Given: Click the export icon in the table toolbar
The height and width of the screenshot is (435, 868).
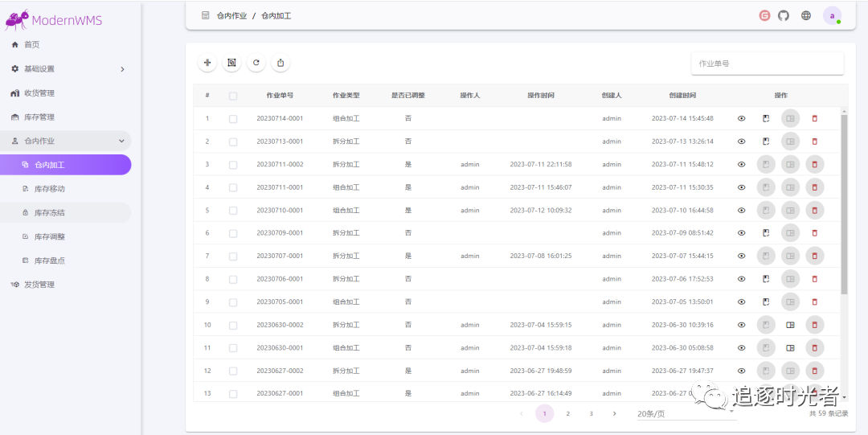Looking at the screenshot, I should 280,63.
